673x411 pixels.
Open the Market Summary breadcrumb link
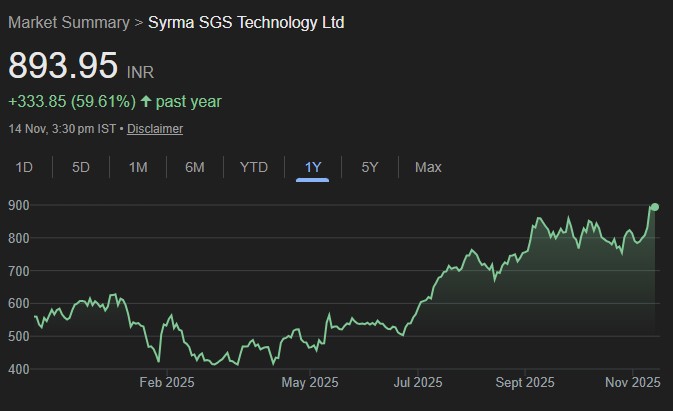click(68, 22)
